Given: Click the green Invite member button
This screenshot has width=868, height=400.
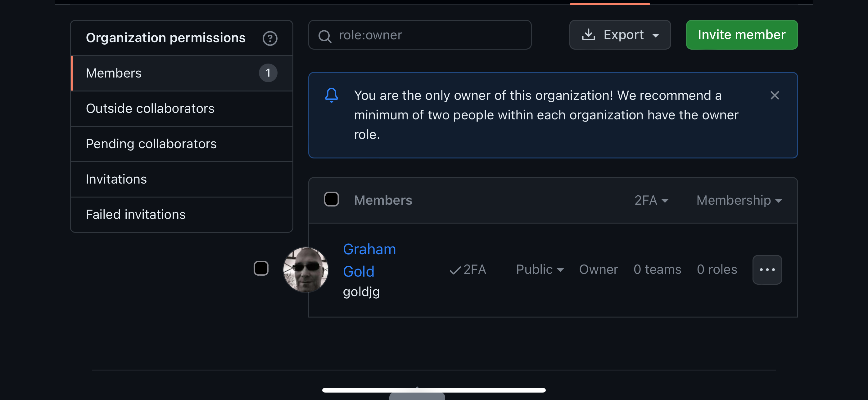Looking at the screenshot, I should point(742,35).
